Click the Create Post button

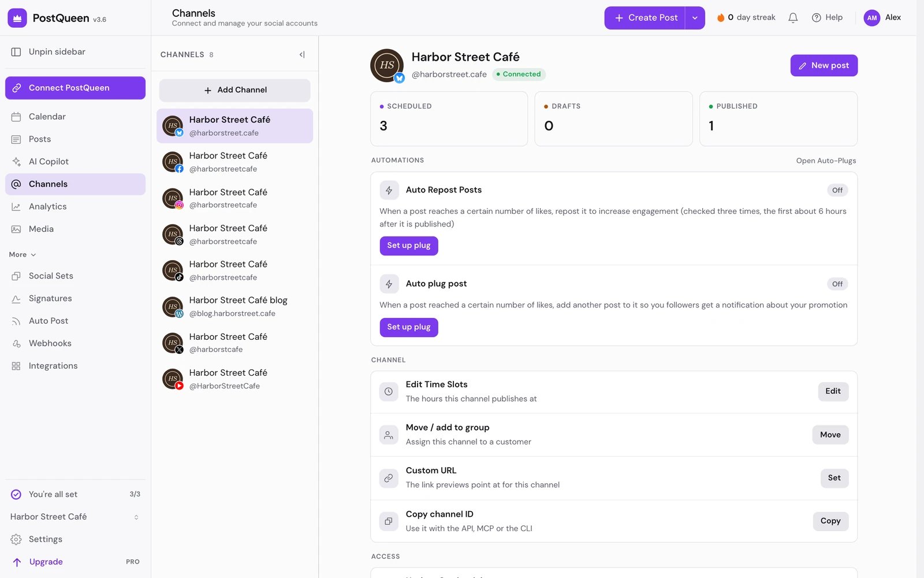click(645, 18)
